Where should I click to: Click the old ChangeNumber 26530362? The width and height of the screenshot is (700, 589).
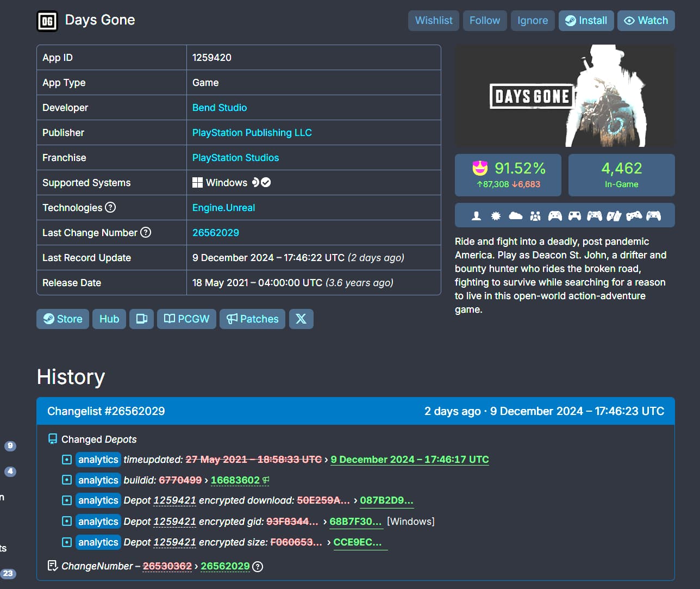[x=167, y=566]
